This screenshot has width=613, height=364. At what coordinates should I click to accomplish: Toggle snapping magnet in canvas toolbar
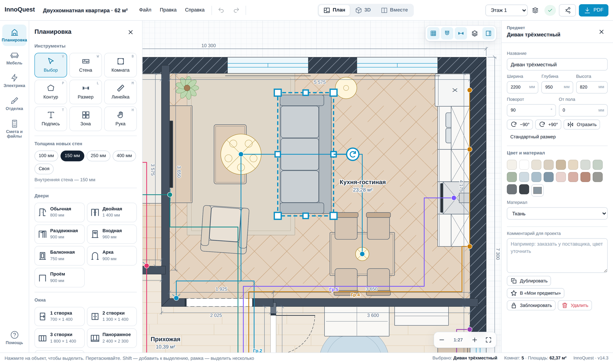click(x=447, y=33)
